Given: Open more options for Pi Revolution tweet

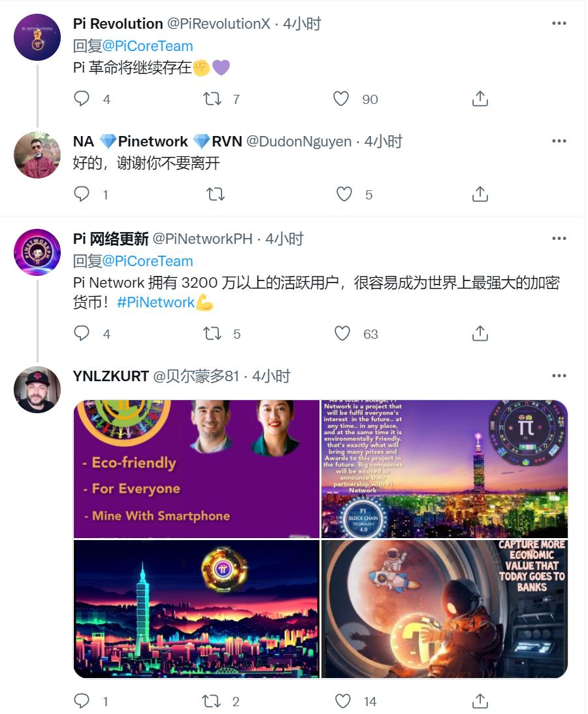Looking at the screenshot, I should click(x=559, y=24).
